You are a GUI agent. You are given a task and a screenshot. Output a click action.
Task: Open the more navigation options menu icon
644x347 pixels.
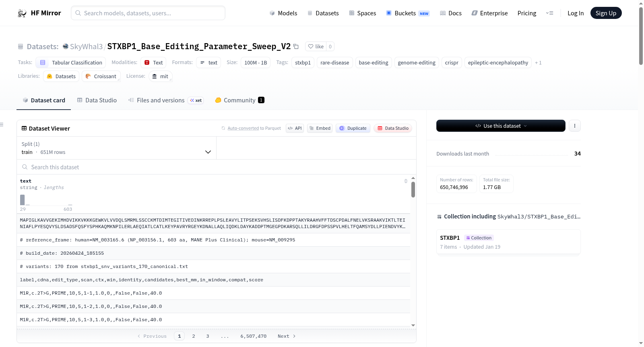pos(549,13)
